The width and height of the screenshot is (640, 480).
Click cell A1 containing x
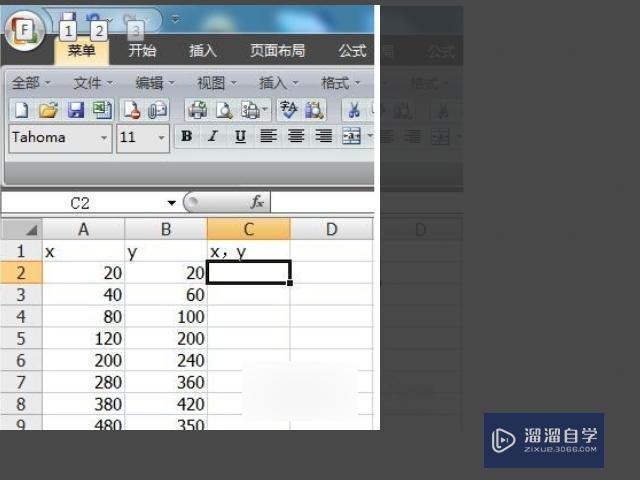[83, 251]
